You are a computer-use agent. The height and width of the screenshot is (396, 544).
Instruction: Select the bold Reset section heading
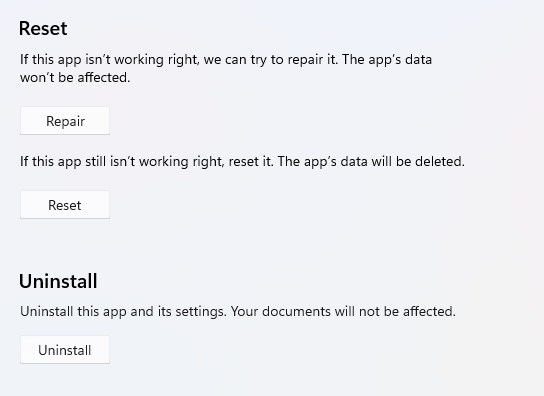[43, 28]
